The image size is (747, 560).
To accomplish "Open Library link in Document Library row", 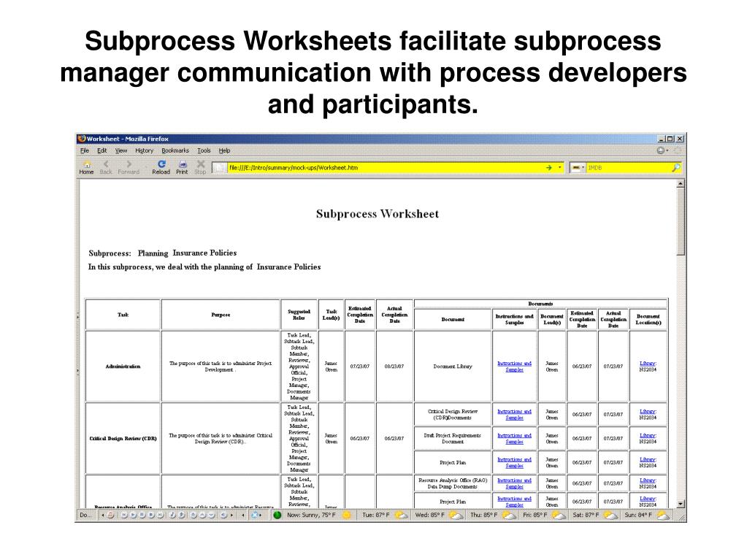I will click(x=648, y=364).
